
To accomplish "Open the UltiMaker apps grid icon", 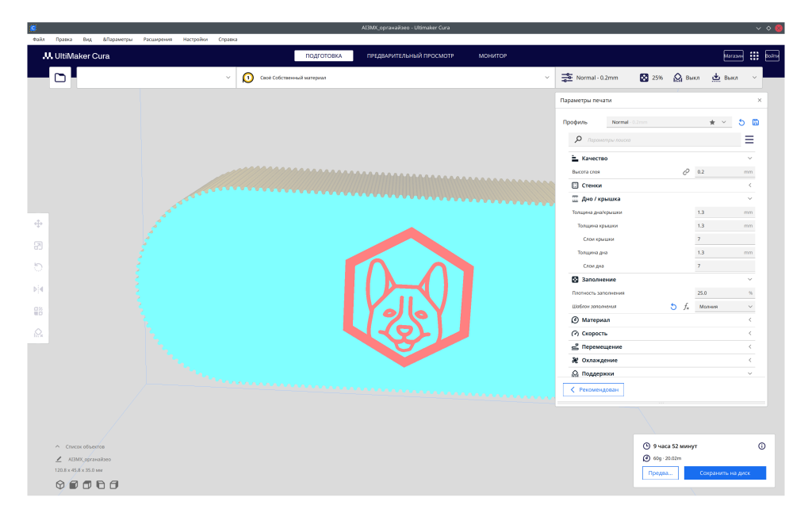I will click(754, 56).
